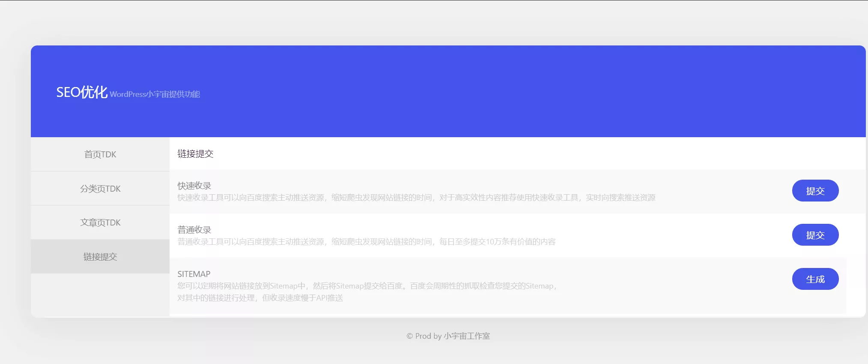
Task: Open the 首页TDK tab
Action: (100, 154)
